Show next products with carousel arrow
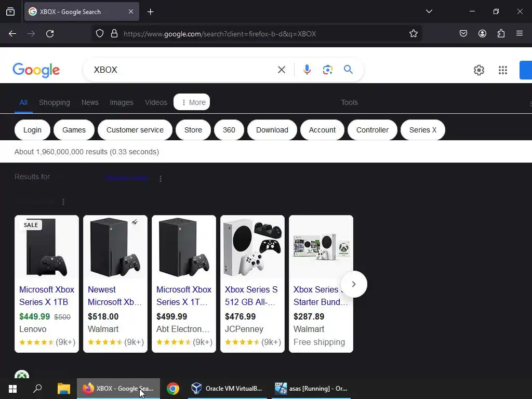The height and width of the screenshot is (399, 532). click(x=353, y=284)
